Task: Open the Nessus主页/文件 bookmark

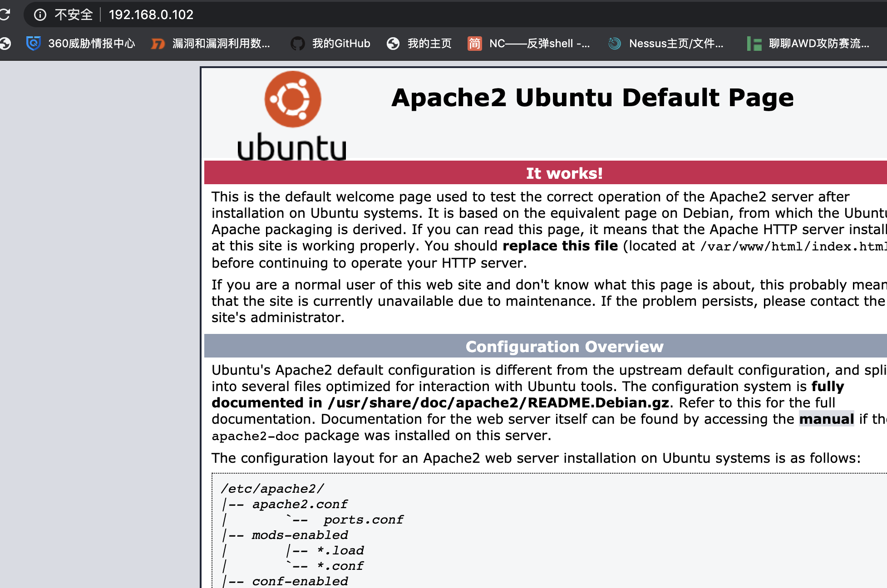Action: click(x=665, y=44)
